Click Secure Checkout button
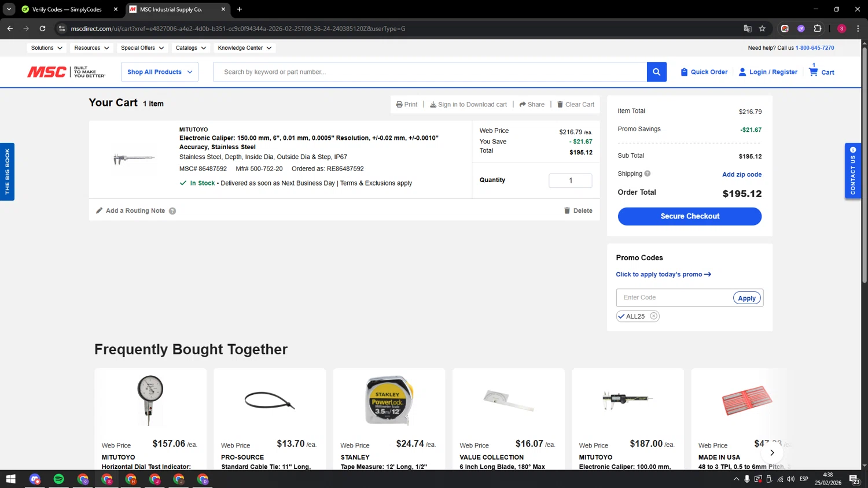 tap(689, 216)
